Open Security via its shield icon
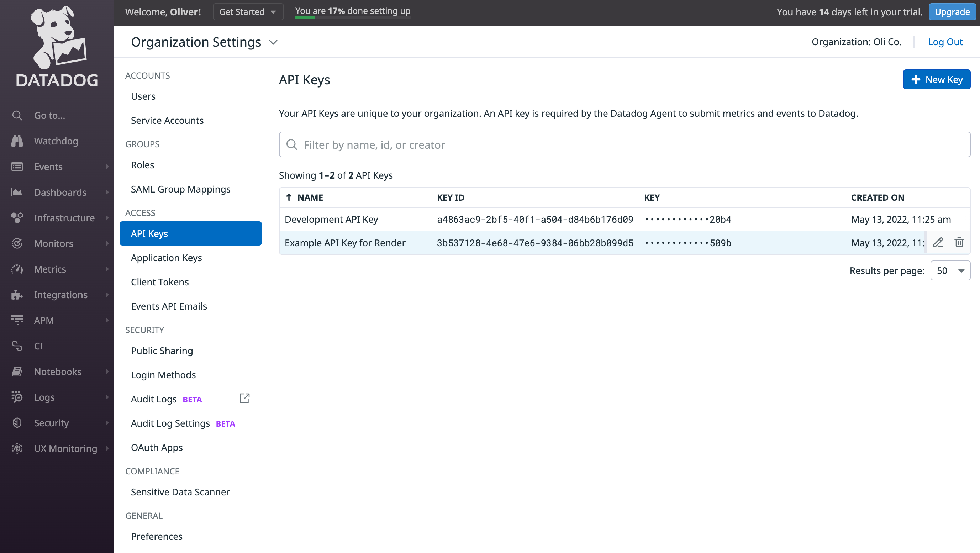The width and height of the screenshot is (980, 553). [17, 422]
